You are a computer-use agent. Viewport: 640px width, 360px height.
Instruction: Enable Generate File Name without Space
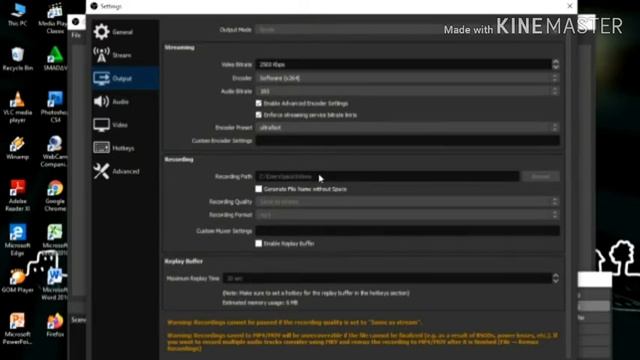pyautogui.click(x=259, y=189)
